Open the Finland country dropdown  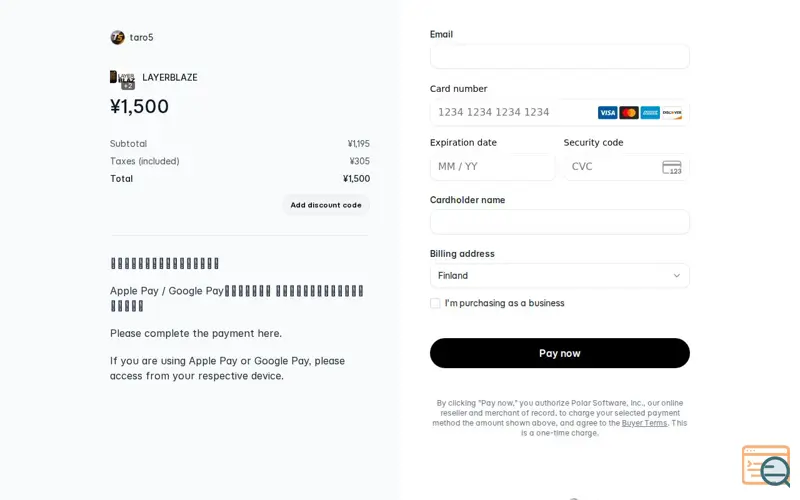click(x=560, y=276)
